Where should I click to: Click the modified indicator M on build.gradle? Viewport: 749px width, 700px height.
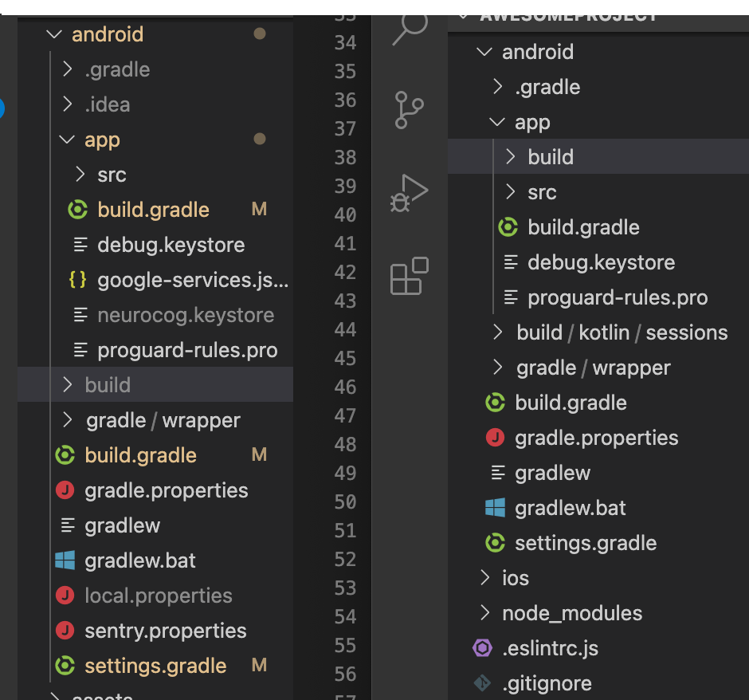[x=258, y=209]
